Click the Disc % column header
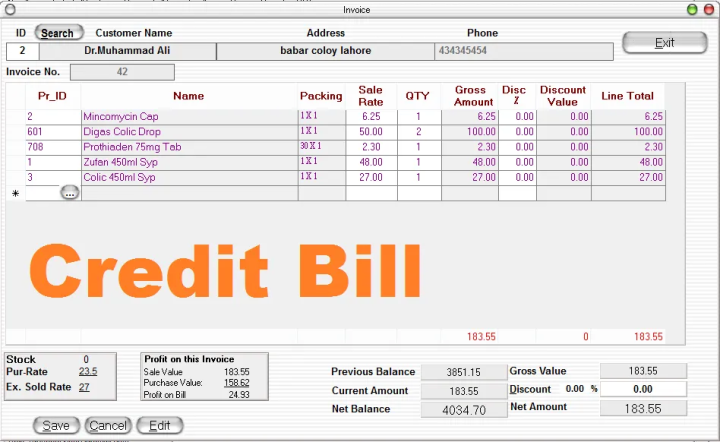This screenshot has width=720, height=442. tap(517, 96)
